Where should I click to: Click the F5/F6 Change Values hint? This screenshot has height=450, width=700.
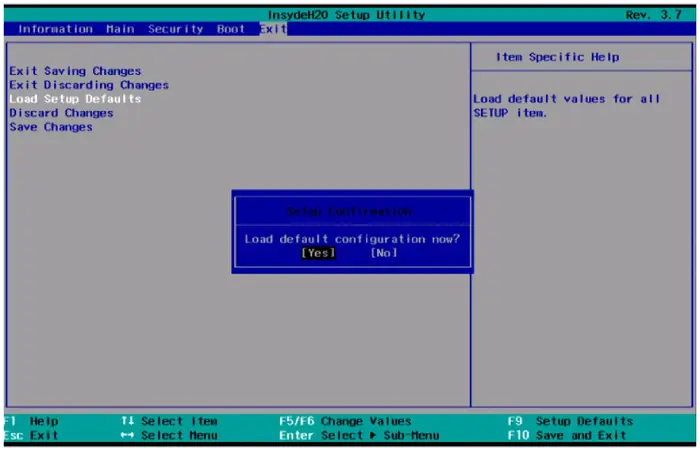(x=346, y=421)
